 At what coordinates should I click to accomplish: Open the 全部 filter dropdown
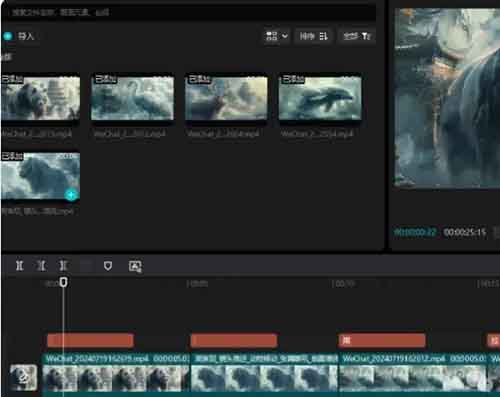[x=357, y=36]
